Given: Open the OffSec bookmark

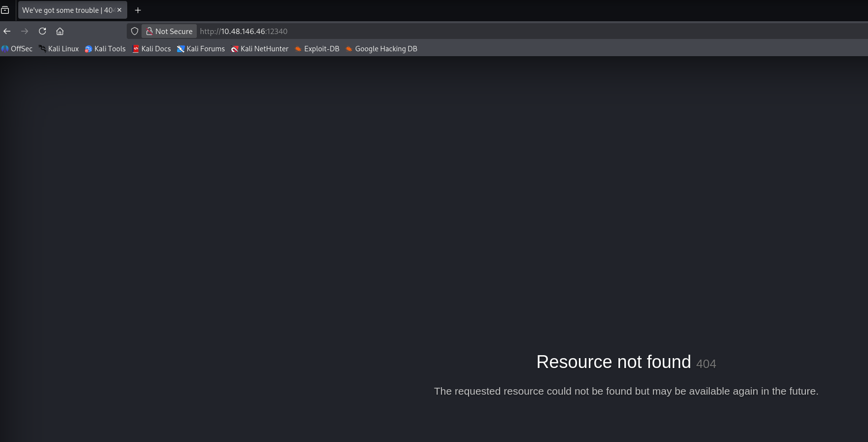Looking at the screenshot, I should [17, 49].
